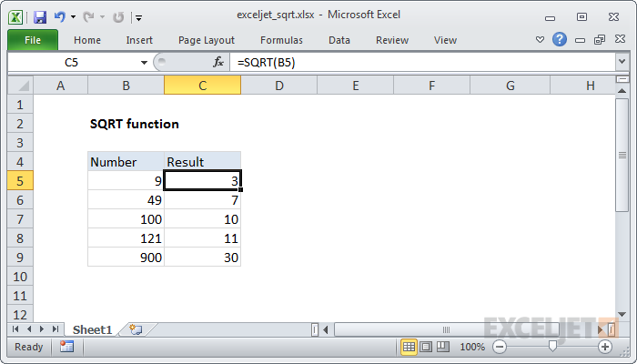Click the heart-shaped minimize ribbon icon
Viewport: 637px width, 364px height.
(540, 39)
